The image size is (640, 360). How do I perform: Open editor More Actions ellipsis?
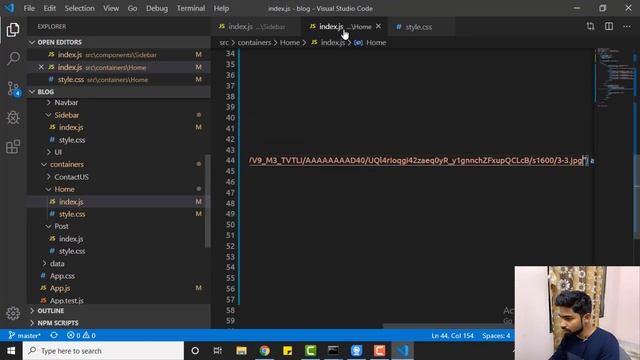(627, 27)
